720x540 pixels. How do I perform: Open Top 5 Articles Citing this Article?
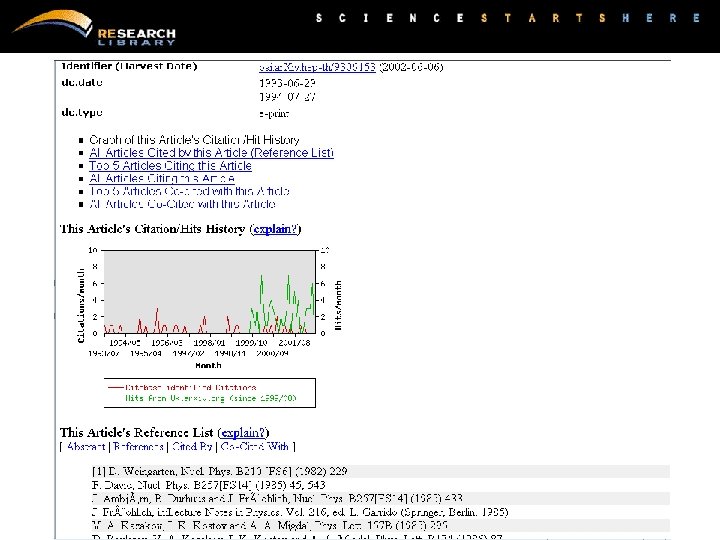tap(170, 166)
